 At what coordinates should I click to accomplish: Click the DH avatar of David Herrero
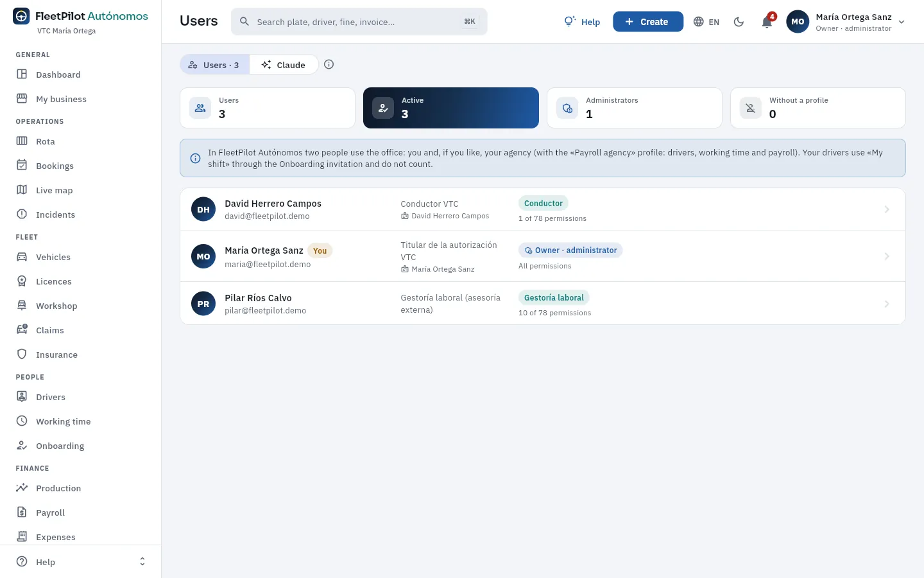(203, 209)
